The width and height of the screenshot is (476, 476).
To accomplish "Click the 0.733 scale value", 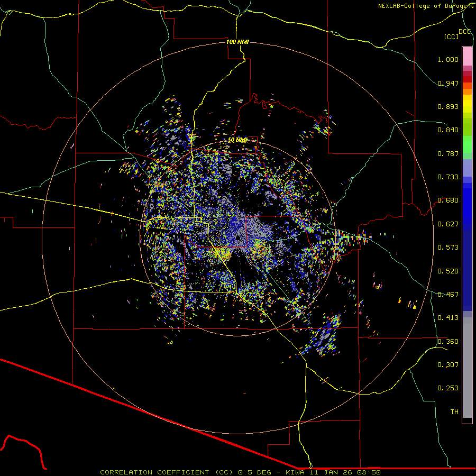I will 448,177.
